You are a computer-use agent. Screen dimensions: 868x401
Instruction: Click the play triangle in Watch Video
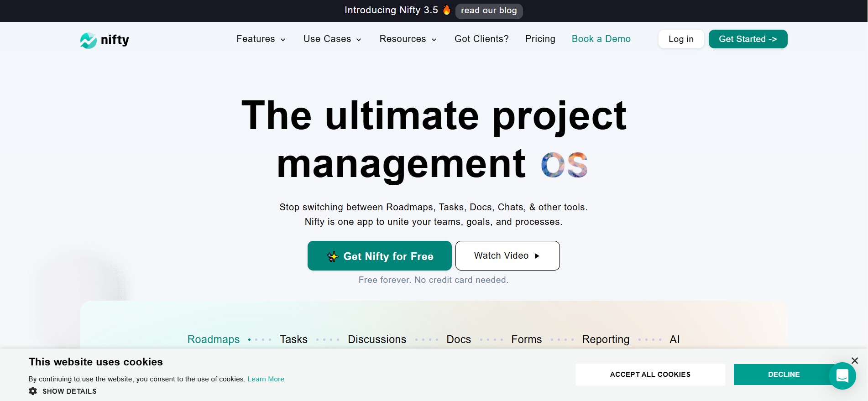pyautogui.click(x=537, y=256)
